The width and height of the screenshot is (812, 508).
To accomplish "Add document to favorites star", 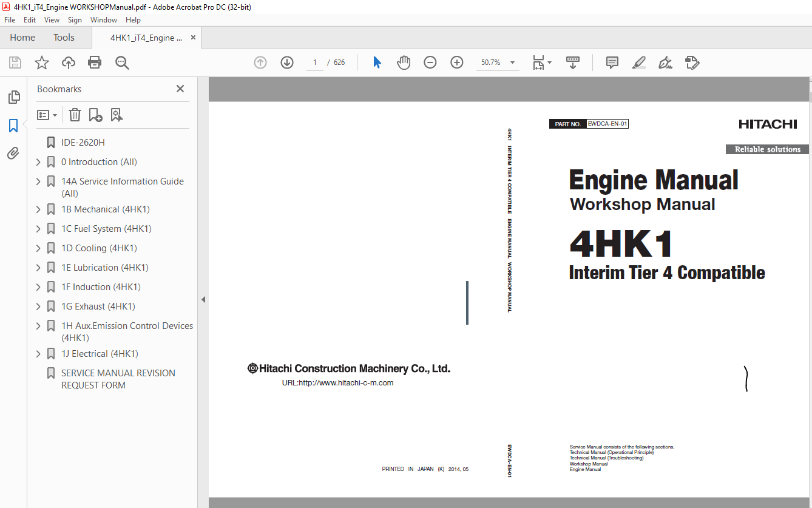I will (x=41, y=63).
